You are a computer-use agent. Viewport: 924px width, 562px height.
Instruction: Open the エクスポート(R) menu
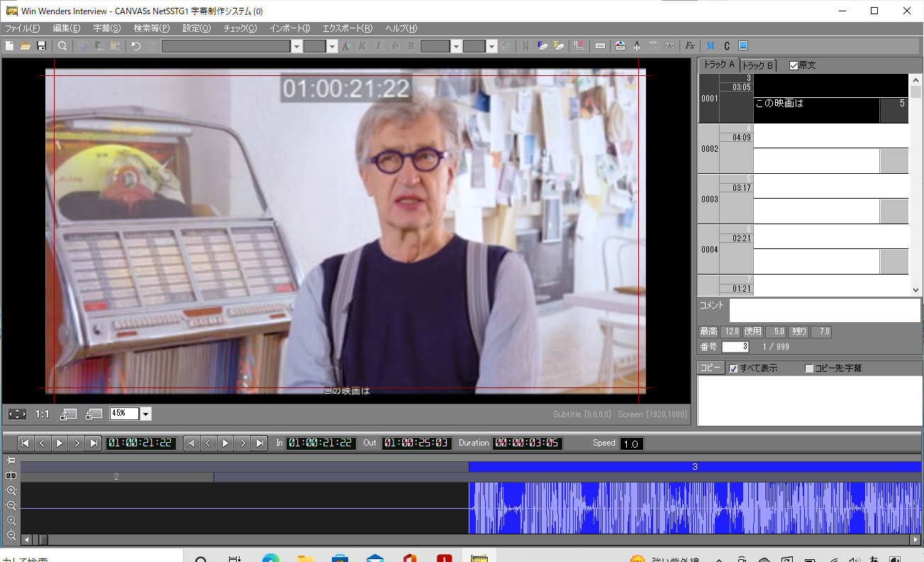coord(347,28)
